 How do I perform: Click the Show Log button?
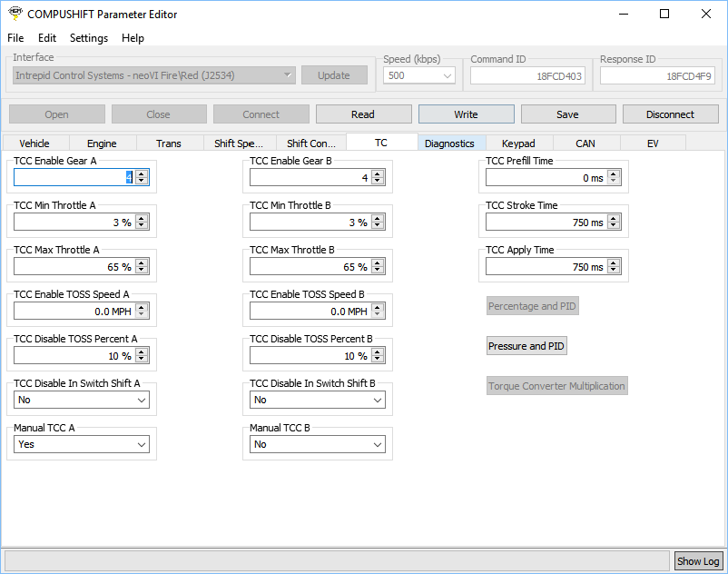[x=698, y=561]
